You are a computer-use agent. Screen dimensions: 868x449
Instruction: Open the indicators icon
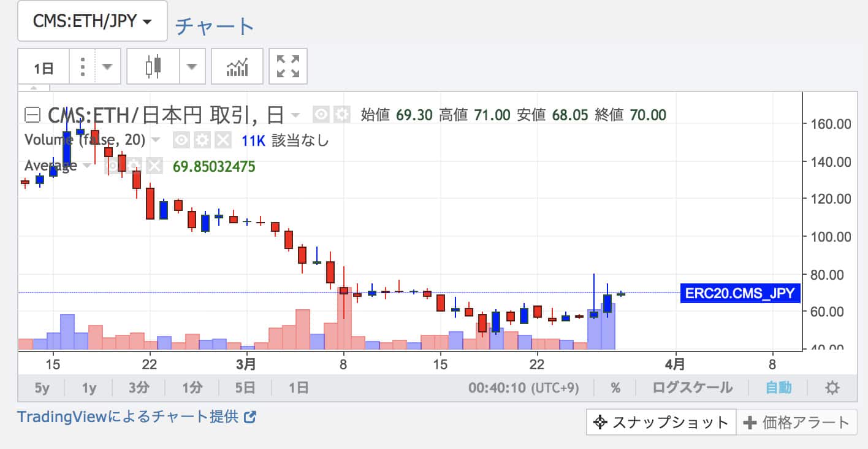point(237,67)
